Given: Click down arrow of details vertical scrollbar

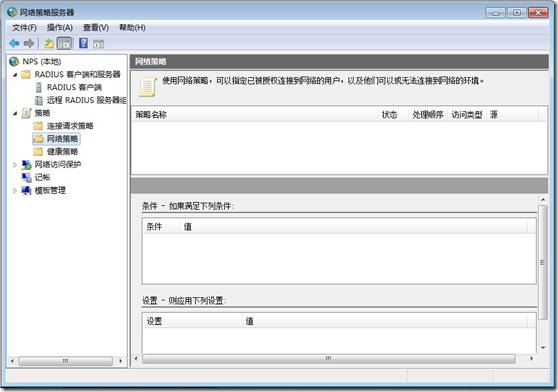Looking at the screenshot, I should pos(543,348).
